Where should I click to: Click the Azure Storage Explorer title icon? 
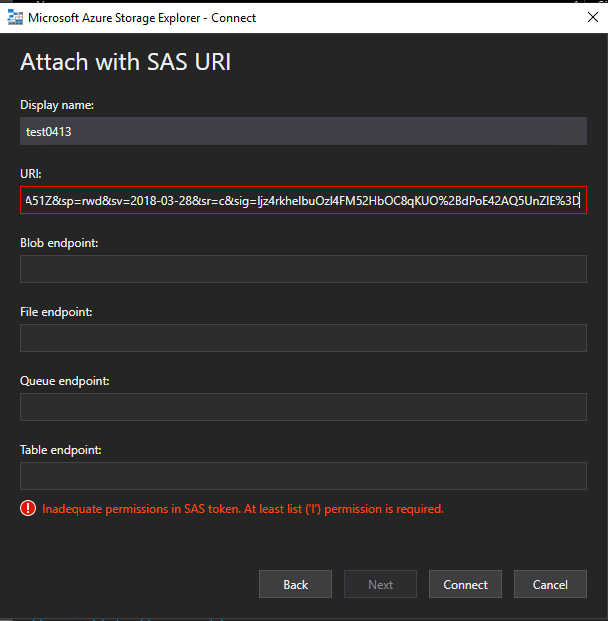15,17
